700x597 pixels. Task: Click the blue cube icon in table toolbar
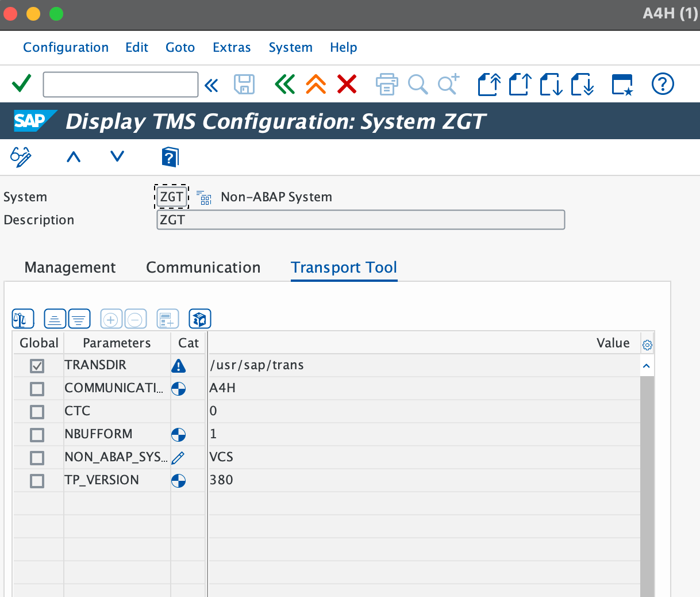[x=200, y=319]
